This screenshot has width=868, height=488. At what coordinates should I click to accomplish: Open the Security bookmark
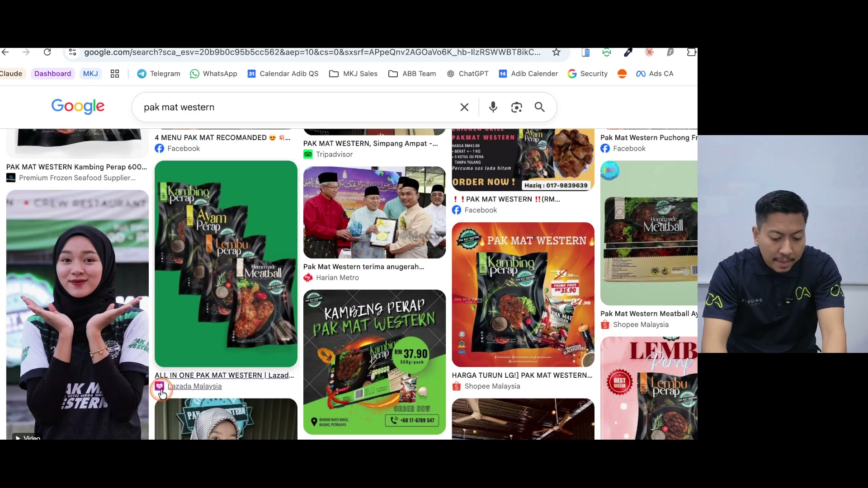click(588, 74)
